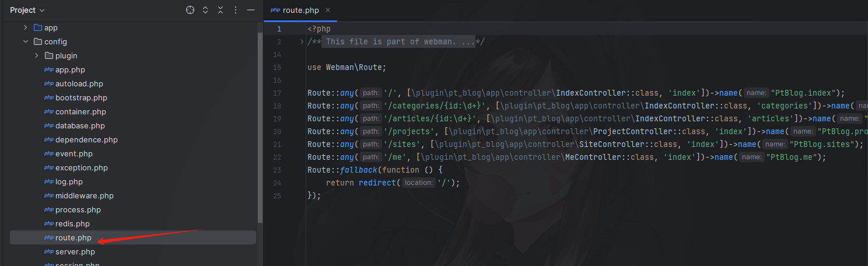Close the route.php editor tab

tap(327, 10)
